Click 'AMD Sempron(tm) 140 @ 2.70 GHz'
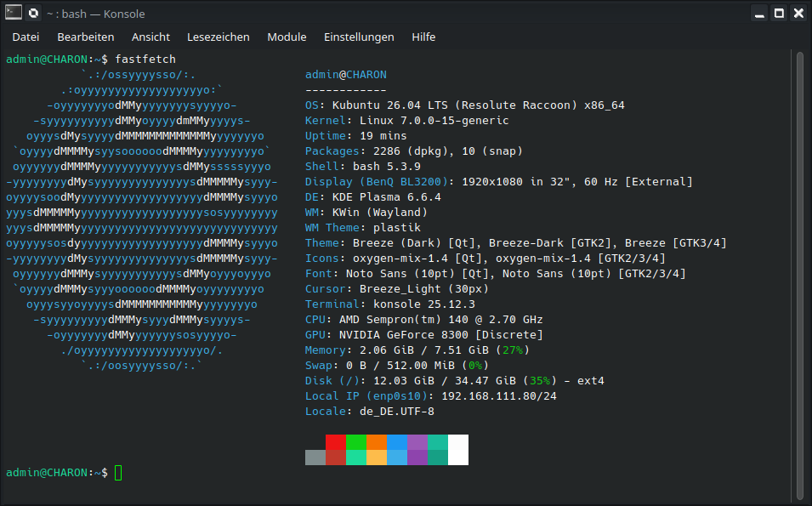 coord(440,319)
